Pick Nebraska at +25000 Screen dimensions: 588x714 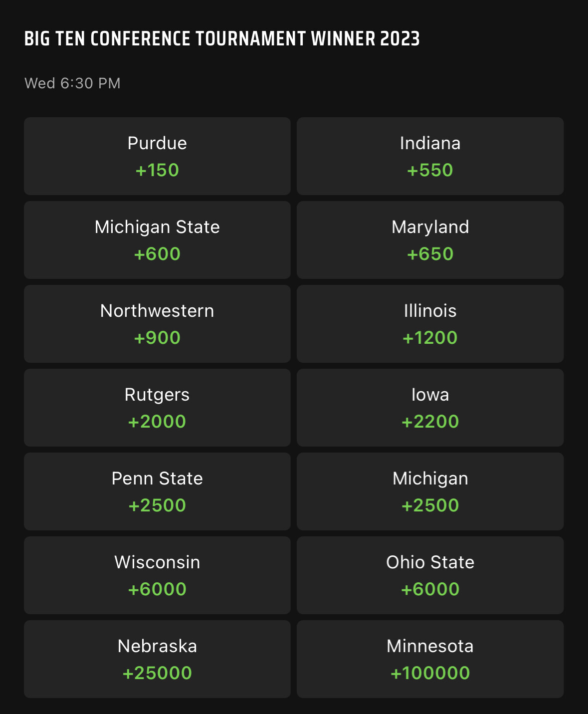(x=157, y=659)
